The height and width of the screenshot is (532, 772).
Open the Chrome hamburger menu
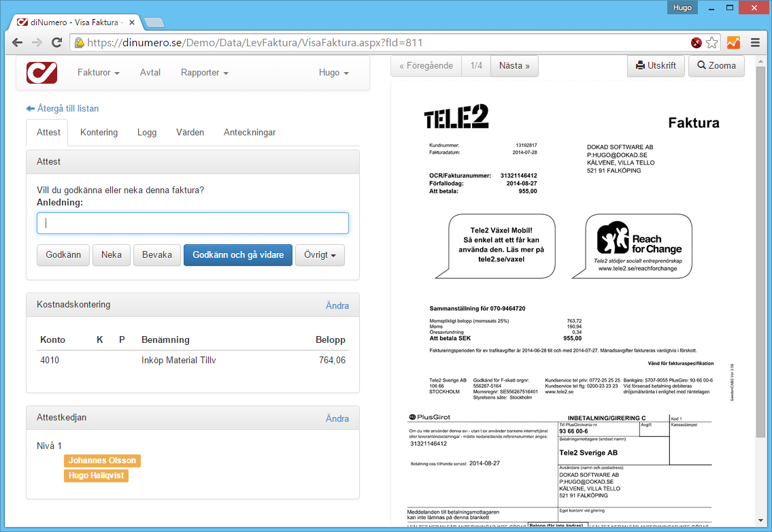point(755,43)
